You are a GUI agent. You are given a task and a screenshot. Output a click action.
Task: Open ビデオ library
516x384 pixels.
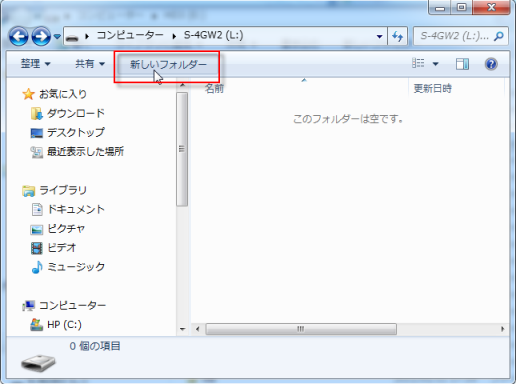[x=62, y=248]
